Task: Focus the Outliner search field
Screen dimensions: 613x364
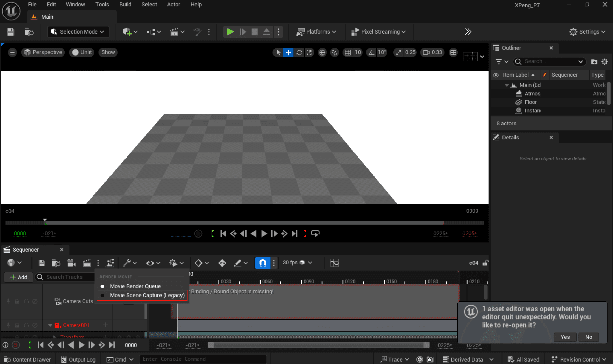Action: click(x=549, y=61)
